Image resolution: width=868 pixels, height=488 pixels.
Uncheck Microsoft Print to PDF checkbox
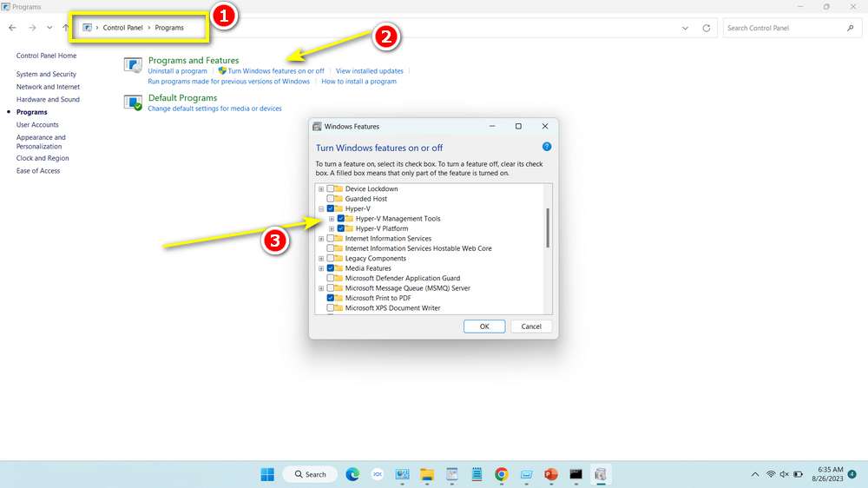(x=331, y=298)
